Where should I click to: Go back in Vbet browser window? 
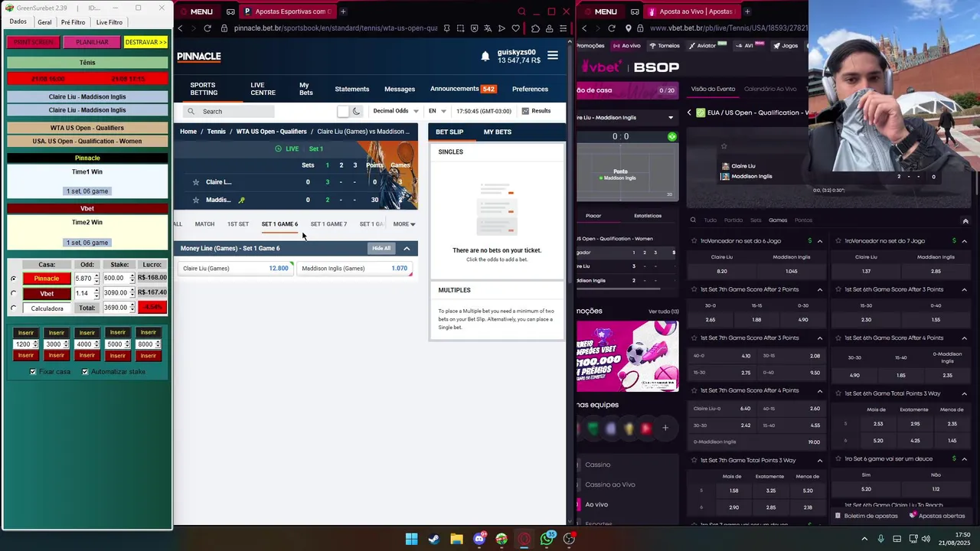point(584,28)
